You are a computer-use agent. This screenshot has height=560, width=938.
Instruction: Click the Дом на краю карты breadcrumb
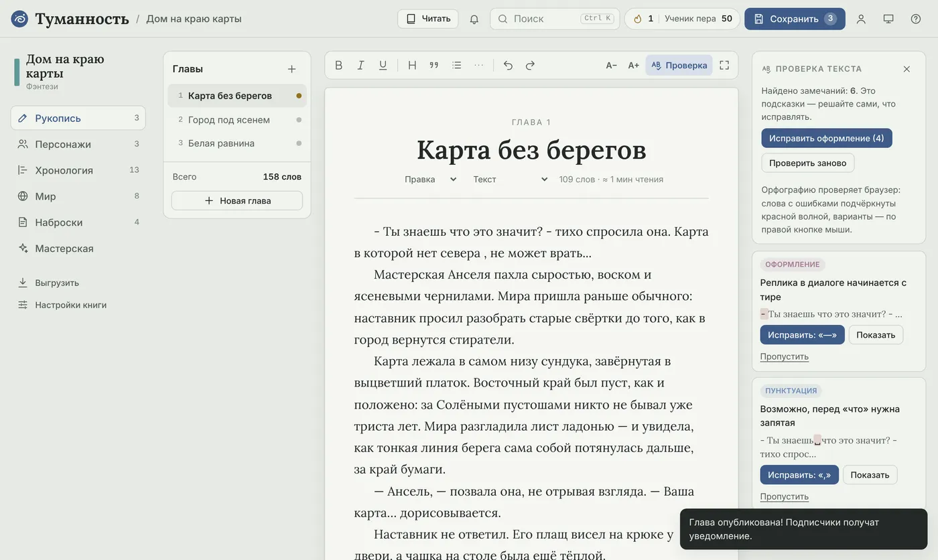pos(194,19)
